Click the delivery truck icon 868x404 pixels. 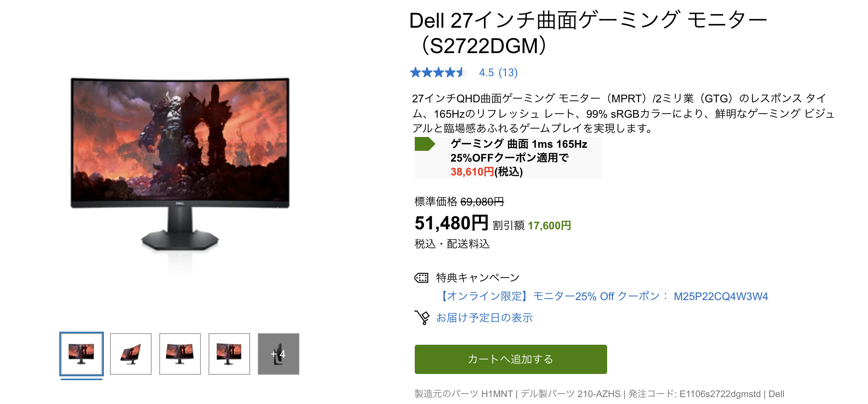pyautogui.click(x=422, y=318)
